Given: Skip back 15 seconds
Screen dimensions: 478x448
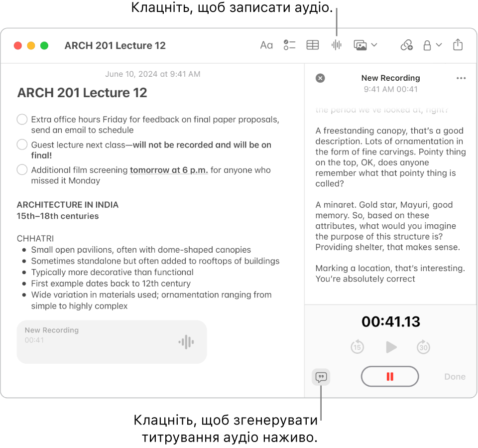Looking at the screenshot, I should 357,347.
